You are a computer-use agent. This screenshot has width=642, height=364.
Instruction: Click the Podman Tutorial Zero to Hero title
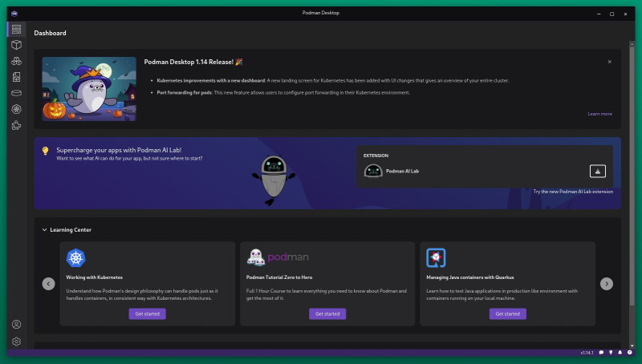click(279, 277)
